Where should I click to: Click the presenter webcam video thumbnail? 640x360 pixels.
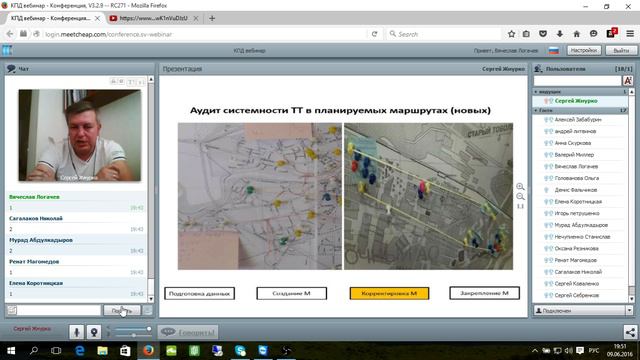(x=80, y=135)
